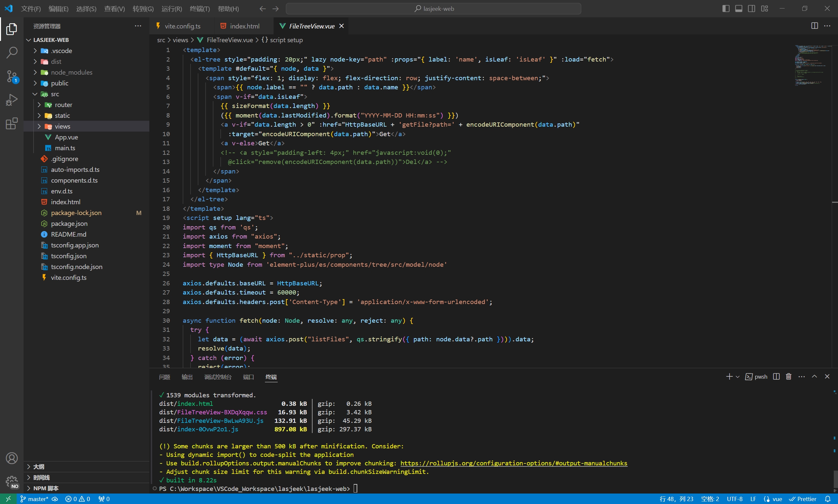The image size is (838, 504).
Task: Close the FileTreeView.vue tab
Action: [342, 26]
